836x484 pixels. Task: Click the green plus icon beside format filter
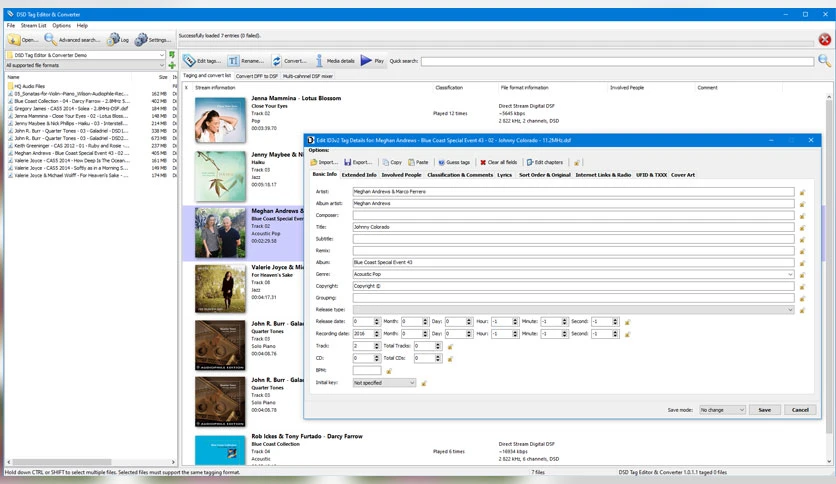[x=172, y=66]
